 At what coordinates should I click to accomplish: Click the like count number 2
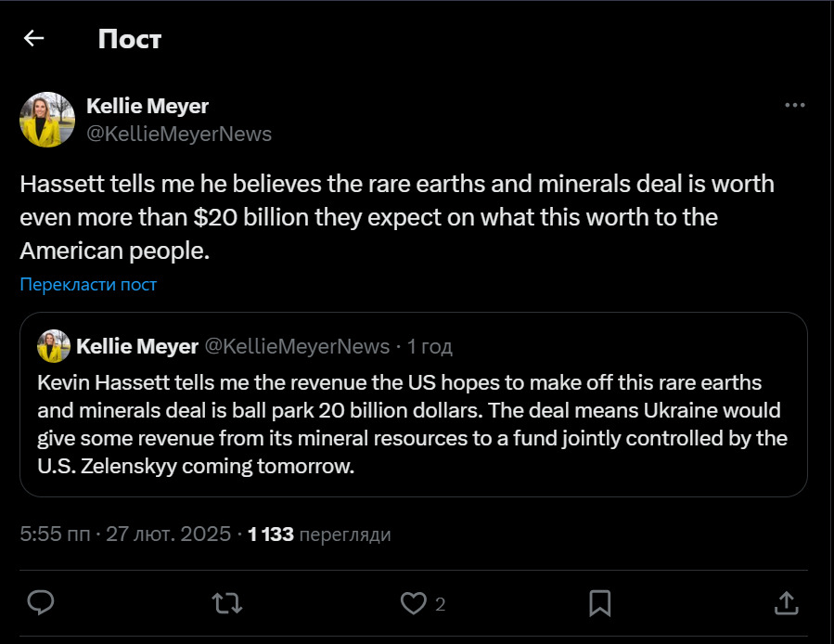pos(441,604)
